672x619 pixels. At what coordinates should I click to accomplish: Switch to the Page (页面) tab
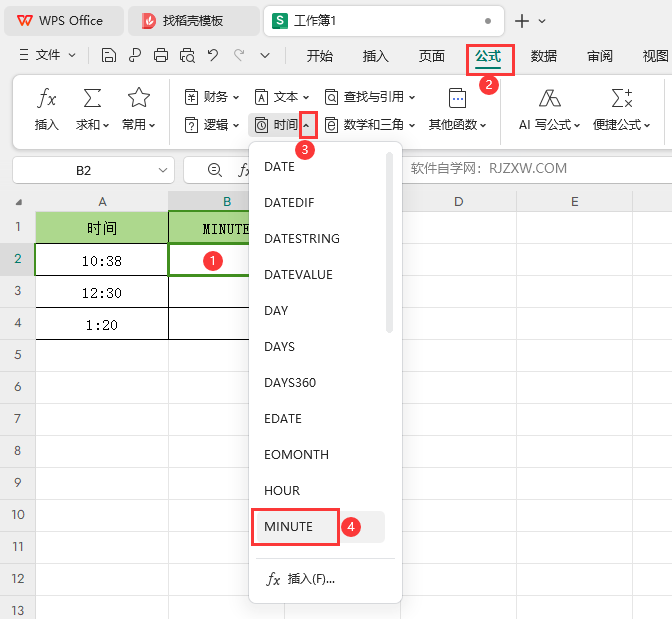[432, 56]
